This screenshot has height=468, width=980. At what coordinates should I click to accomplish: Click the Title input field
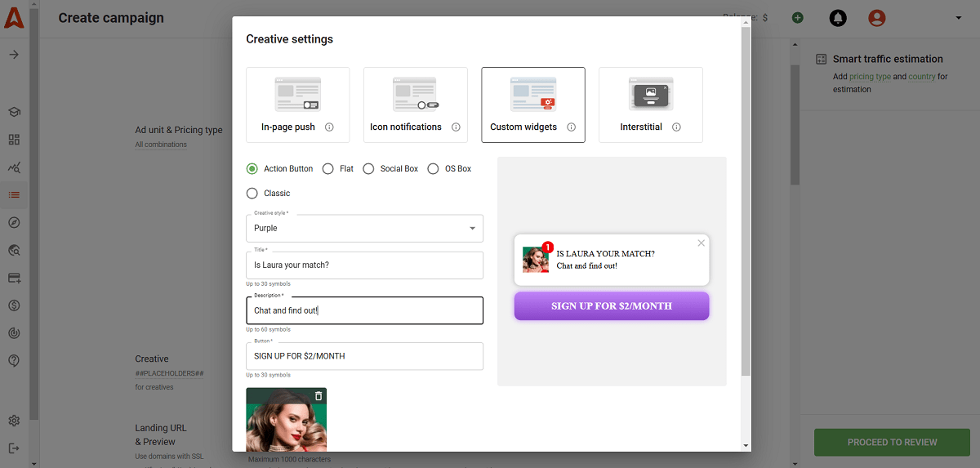pyautogui.click(x=364, y=265)
